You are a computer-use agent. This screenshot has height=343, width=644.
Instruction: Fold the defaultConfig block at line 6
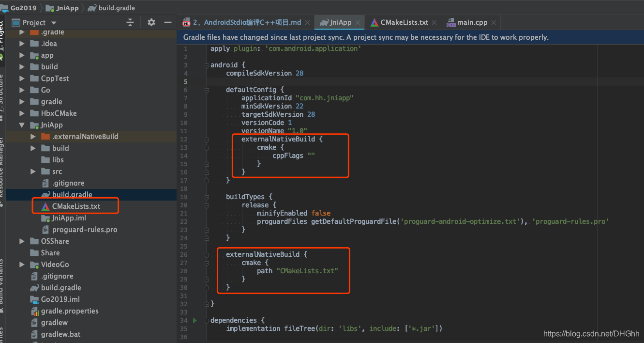tap(207, 90)
